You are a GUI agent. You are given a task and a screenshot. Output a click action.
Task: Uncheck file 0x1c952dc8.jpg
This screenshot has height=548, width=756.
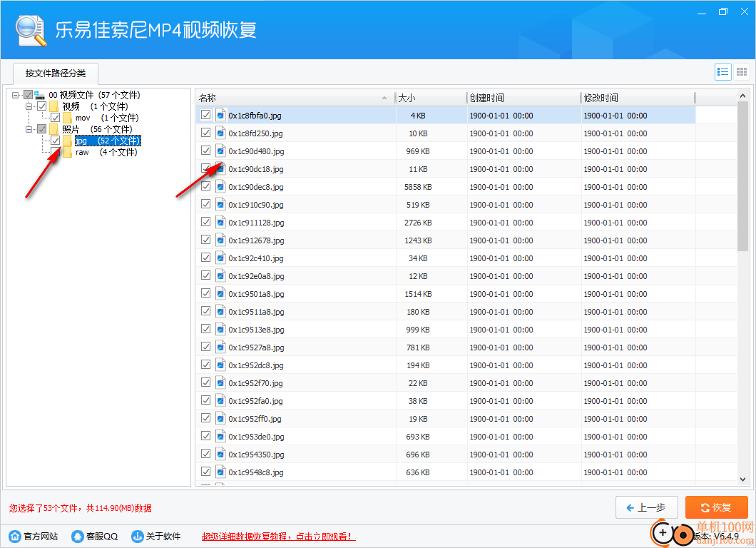[x=206, y=365]
